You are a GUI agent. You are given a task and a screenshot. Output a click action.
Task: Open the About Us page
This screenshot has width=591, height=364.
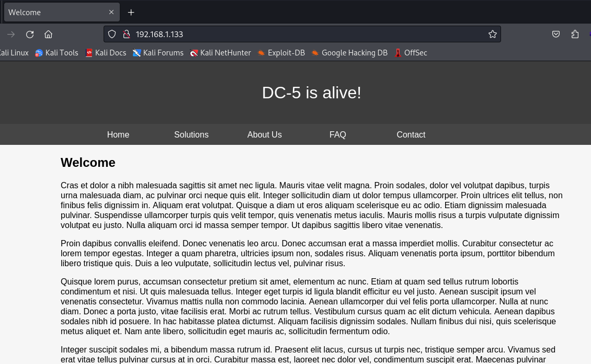click(265, 134)
